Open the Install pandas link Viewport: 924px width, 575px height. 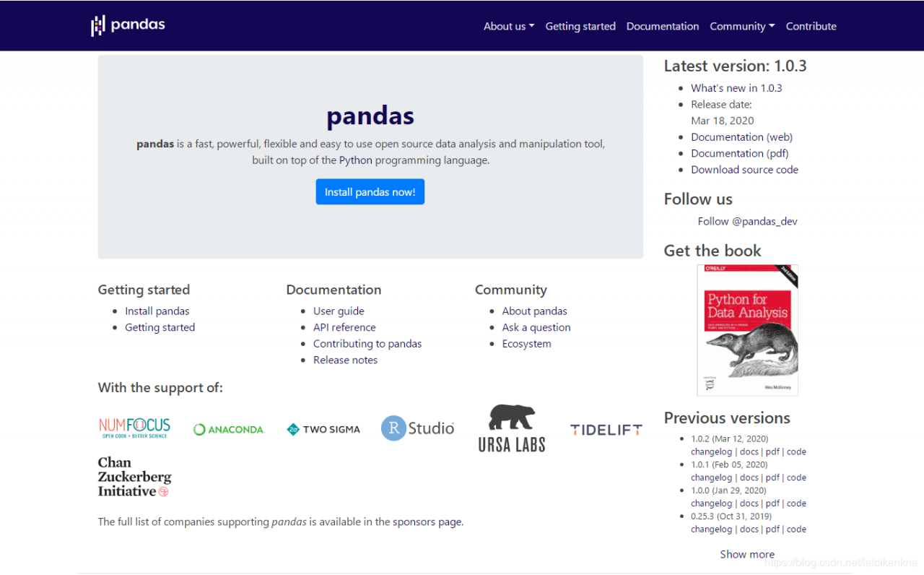click(157, 311)
